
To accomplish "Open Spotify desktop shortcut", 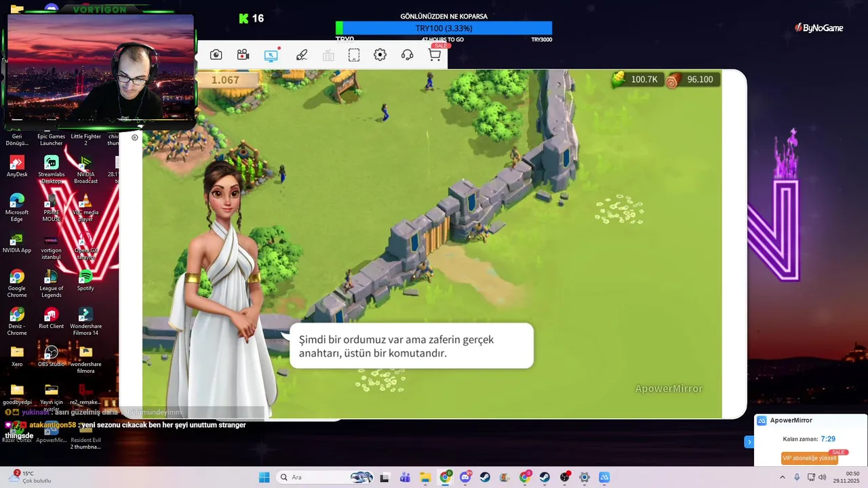I will [x=85, y=281].
